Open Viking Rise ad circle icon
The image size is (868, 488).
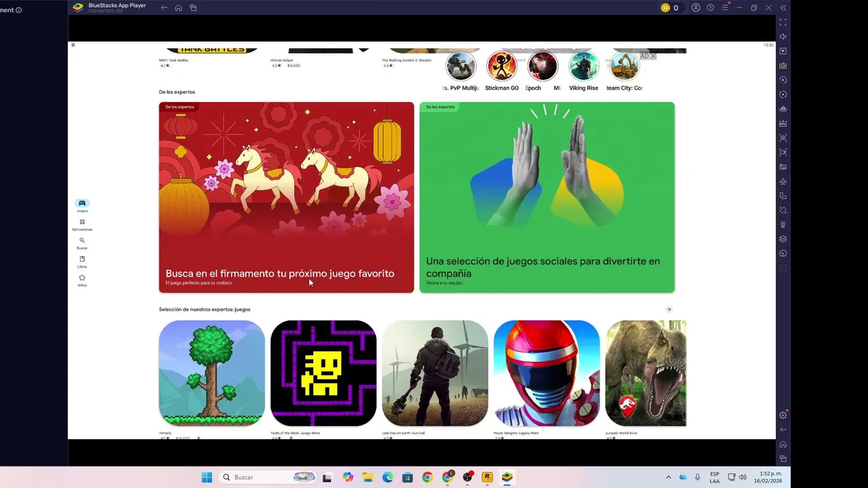click(x=583, y=66)
